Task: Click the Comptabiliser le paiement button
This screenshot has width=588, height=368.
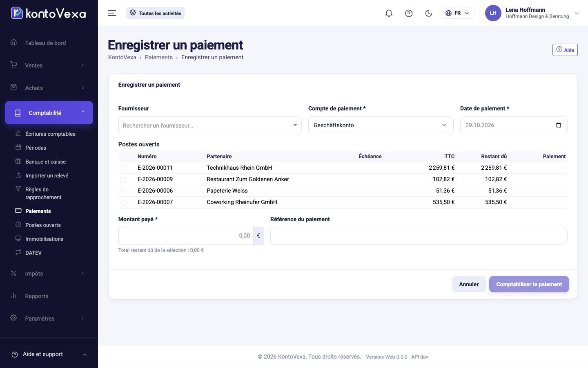Action: tap(529, 284)
